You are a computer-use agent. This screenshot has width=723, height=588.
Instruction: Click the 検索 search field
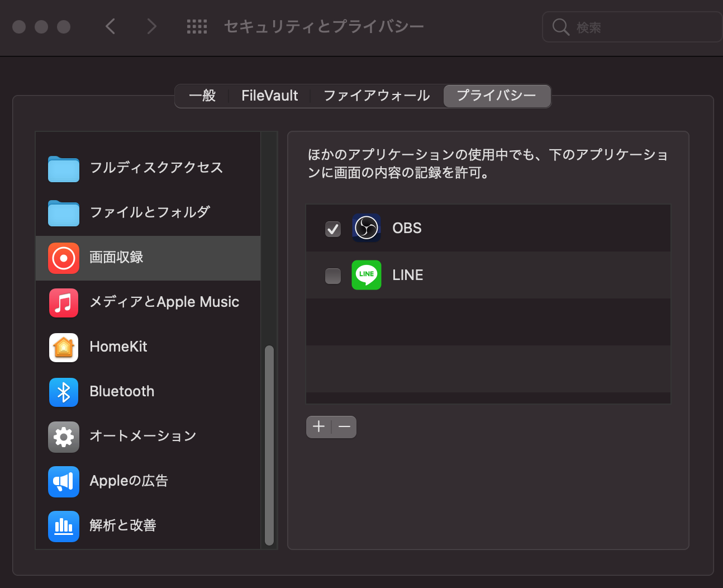632,27
